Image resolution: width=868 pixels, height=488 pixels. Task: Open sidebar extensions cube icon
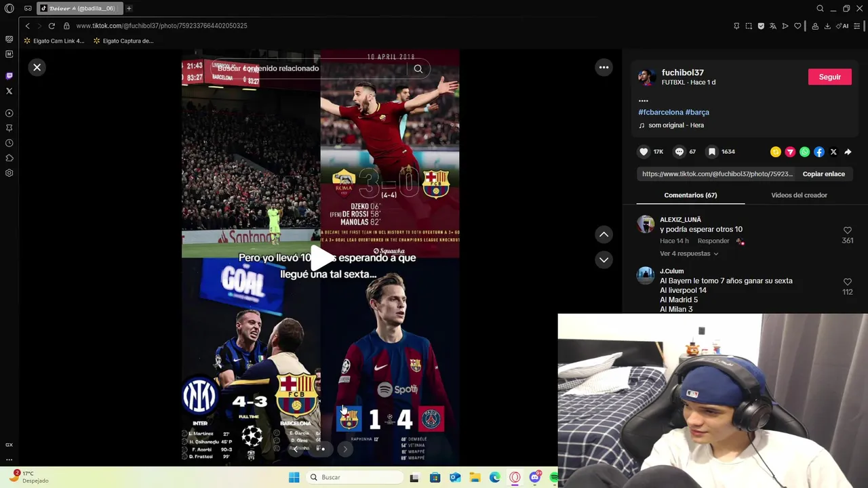(9, 158)
